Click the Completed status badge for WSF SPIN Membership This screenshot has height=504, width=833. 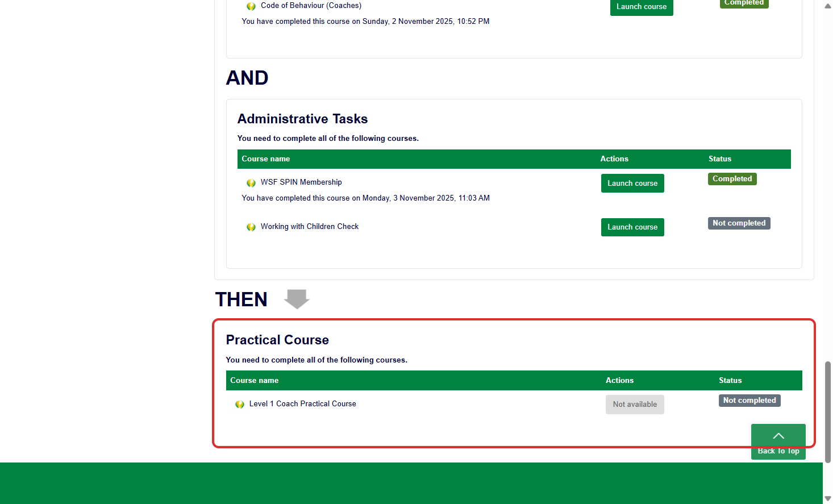point(732,179)
